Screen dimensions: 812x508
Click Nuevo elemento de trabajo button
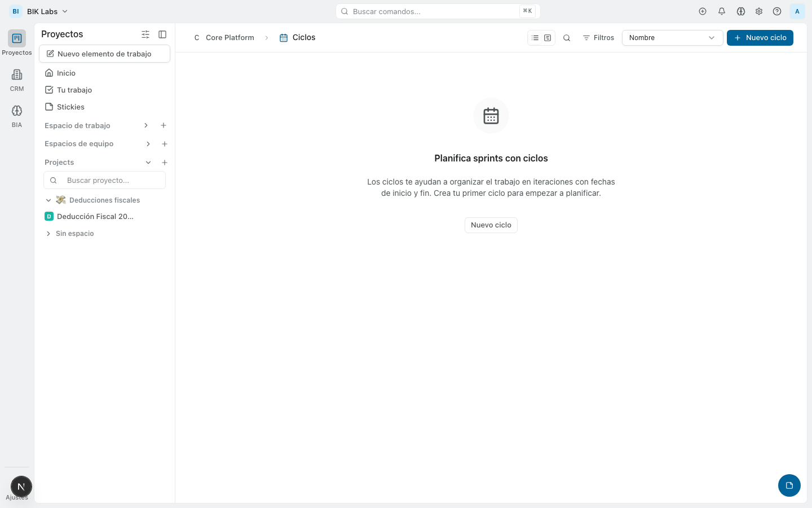(104, 54)
